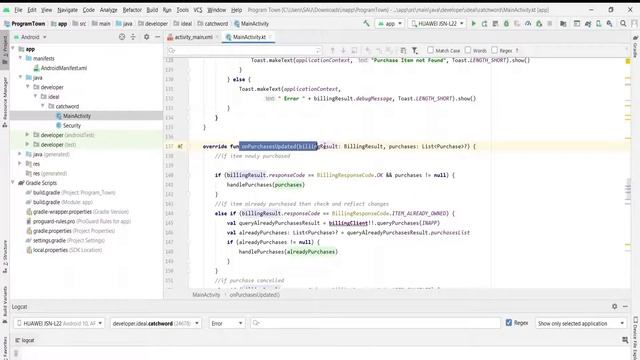Open the app run configuration dropdown
The width and height of the screenshot is (640, 360).
tap(389, 24)
